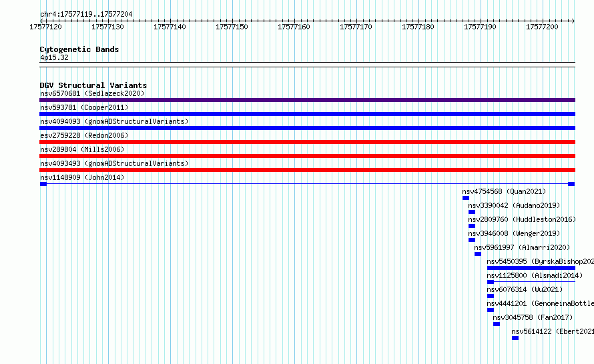The image size is (594, 364).
Task: Click the blue bar under nsv593781
Action: click(307, 114)
